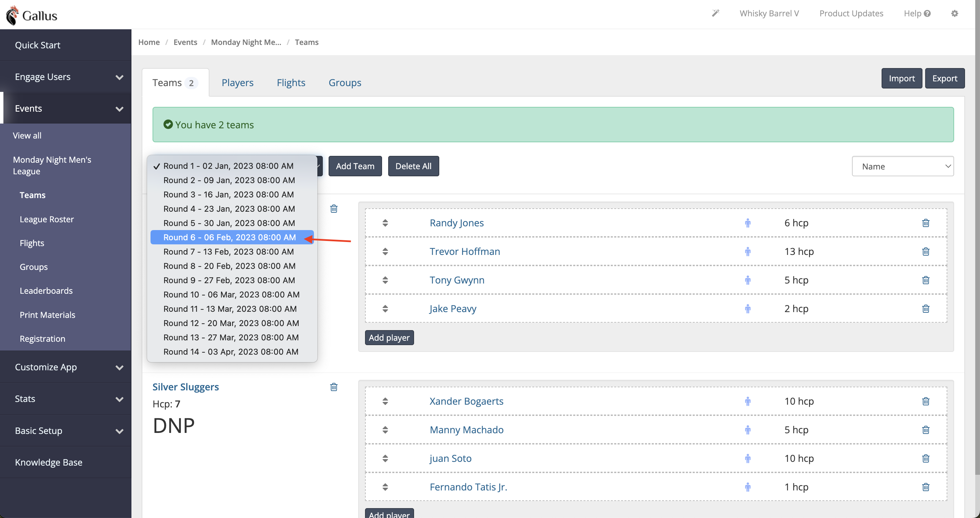Open Registration in sidebar
Screen dimensions: 980x518
[x=43, y=339]
